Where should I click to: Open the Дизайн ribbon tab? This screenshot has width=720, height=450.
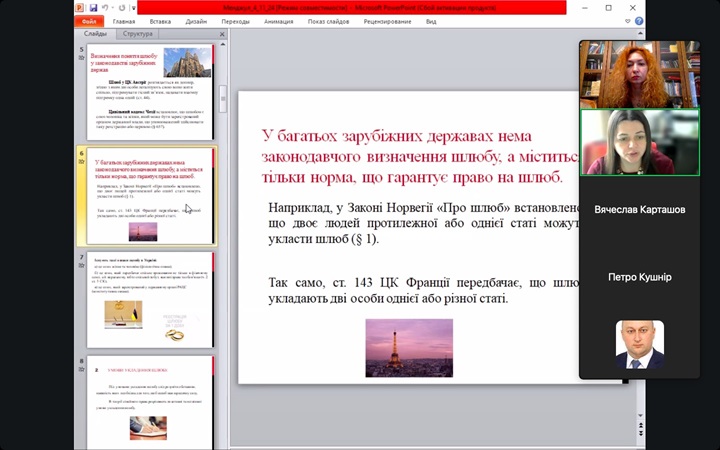[x=196, y=20]
